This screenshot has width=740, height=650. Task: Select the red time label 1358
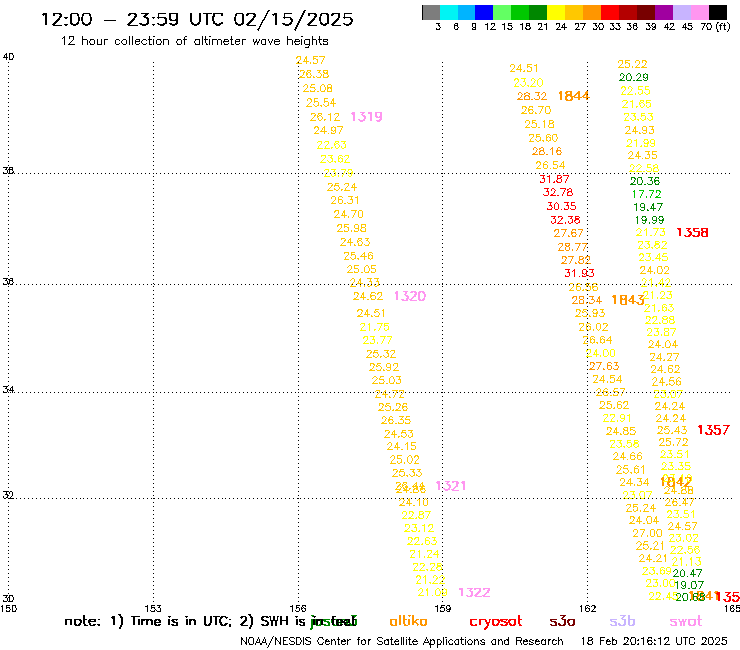[x=692, y=232]
